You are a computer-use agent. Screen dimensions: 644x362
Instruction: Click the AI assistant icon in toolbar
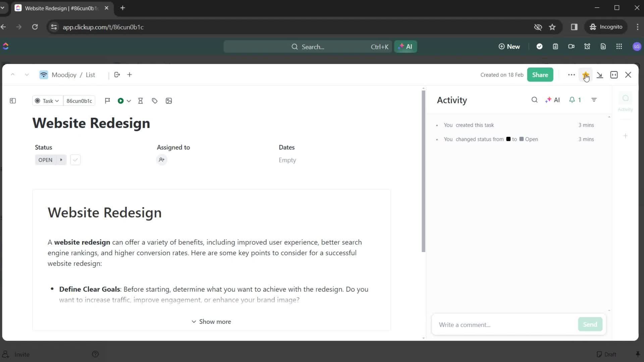[x=406, y=46]
